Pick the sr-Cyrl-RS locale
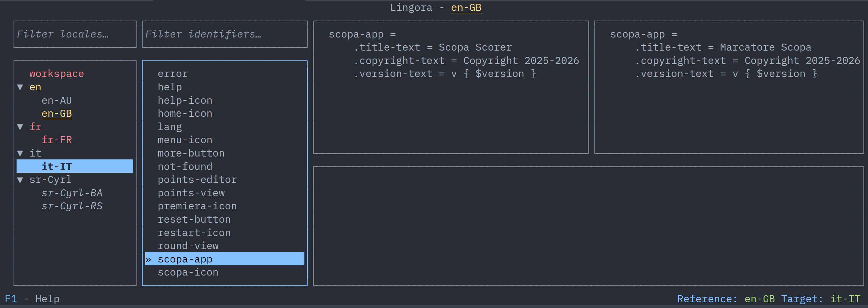868x308 pixels. coord(72,206)
